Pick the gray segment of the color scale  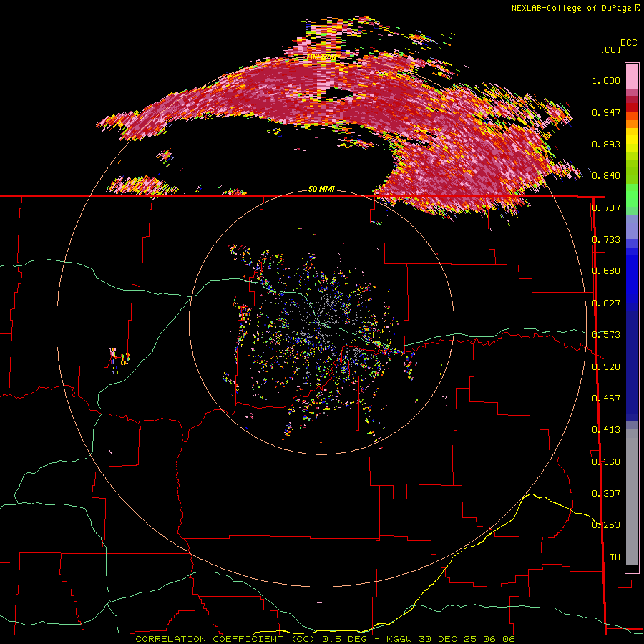point(632,497)
